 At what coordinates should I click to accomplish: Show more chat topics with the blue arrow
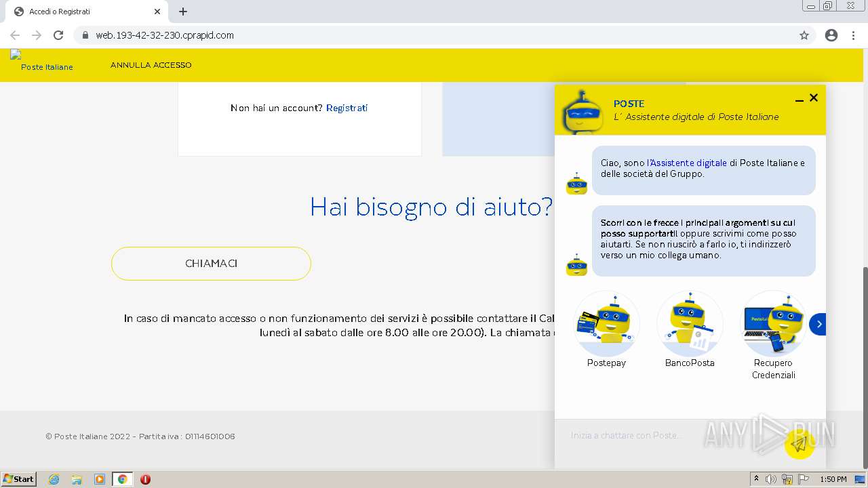pyautogui.click(x=818, y=324)
